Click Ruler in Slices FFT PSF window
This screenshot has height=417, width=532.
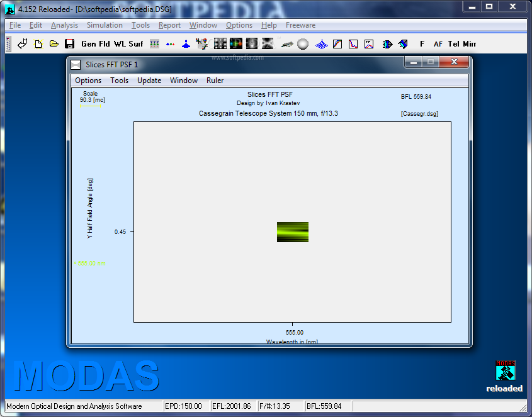[215, 81]
